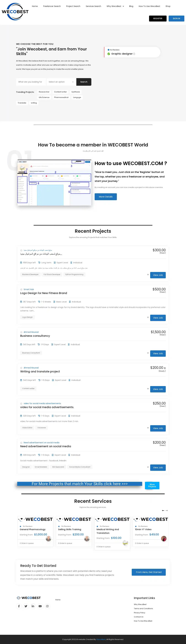Viewport: 186px width, 644px height.
Task: Click the REGISTER button
Action: point(157,18)
